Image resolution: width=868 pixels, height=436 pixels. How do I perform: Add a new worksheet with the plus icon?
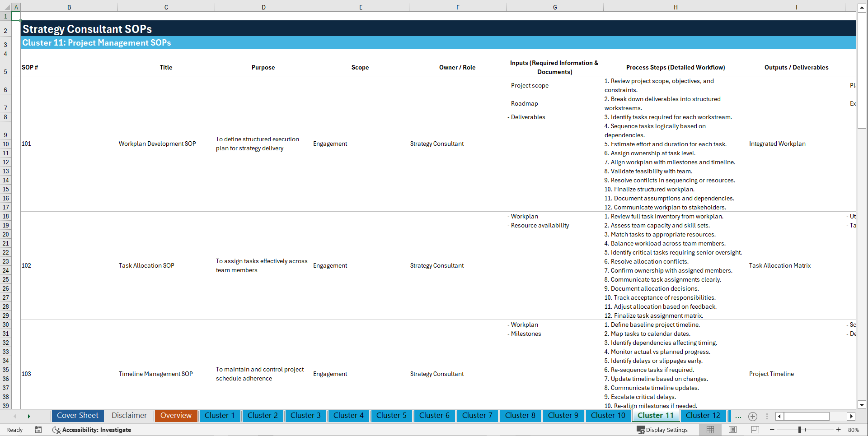point(752,416)
